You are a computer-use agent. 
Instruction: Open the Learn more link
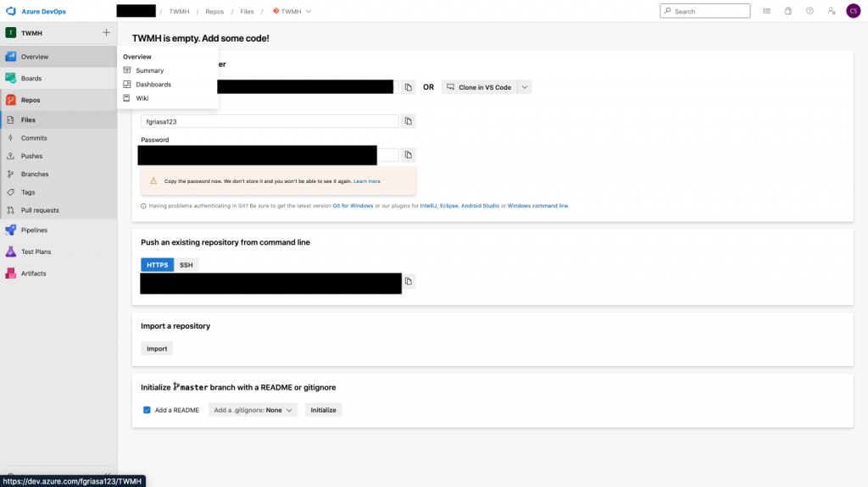pos(366,181)
